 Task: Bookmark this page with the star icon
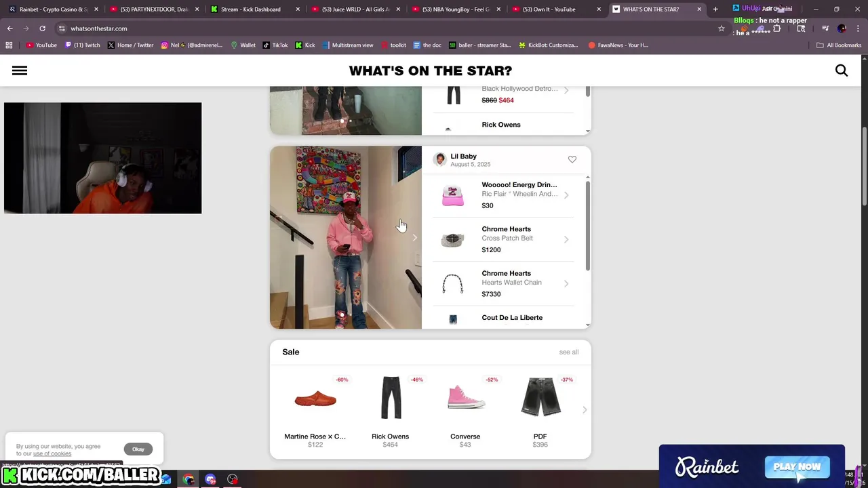[722, 28]
